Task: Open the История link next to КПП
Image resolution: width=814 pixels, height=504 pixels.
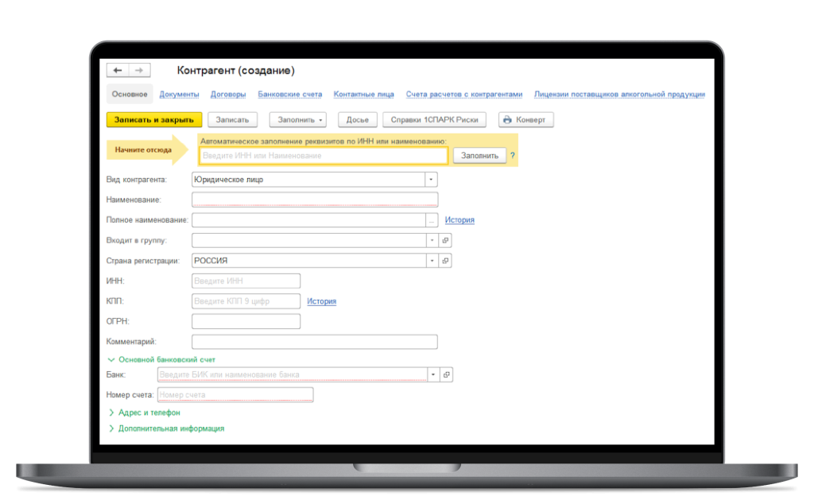Action: [x=321, y=300]
